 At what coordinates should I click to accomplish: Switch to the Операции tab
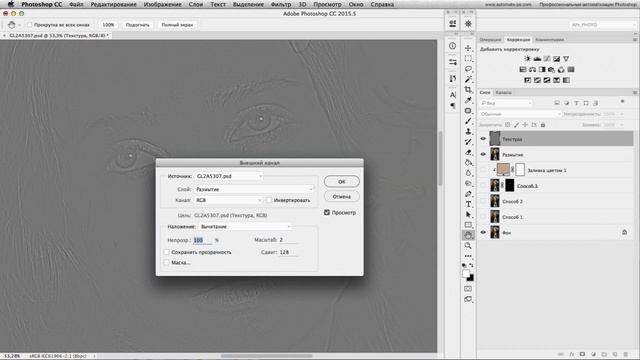click(490, 40)
